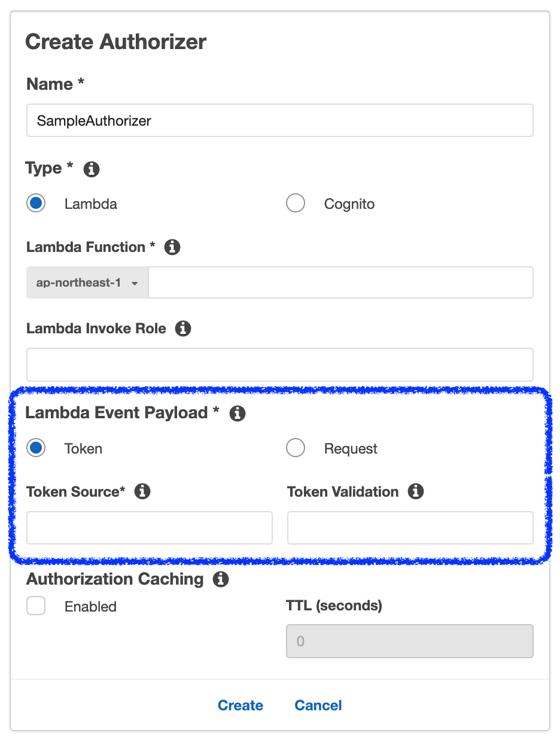560x742 pixels.
Task: Click the Create button
Action: click(x=241, y=705)
